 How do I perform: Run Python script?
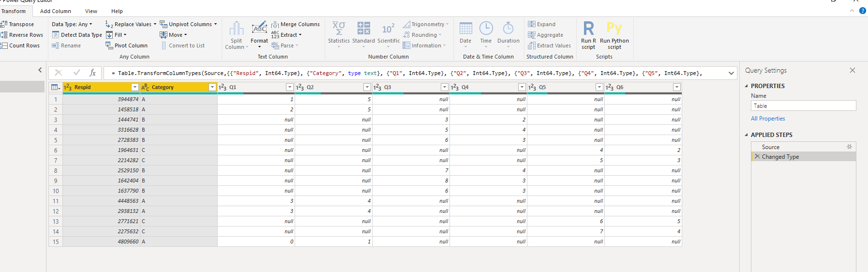(614, 35)
